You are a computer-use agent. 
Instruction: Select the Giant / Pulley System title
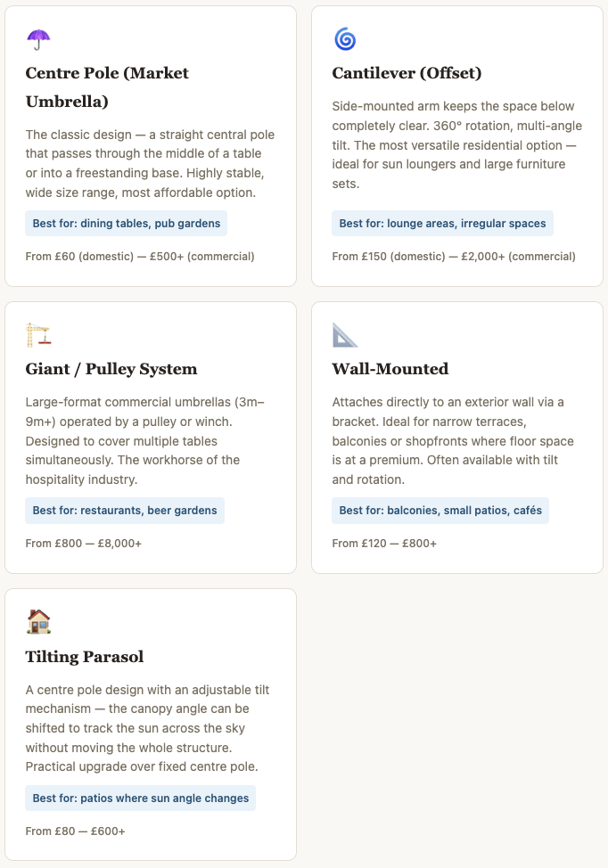click(111, 369)
